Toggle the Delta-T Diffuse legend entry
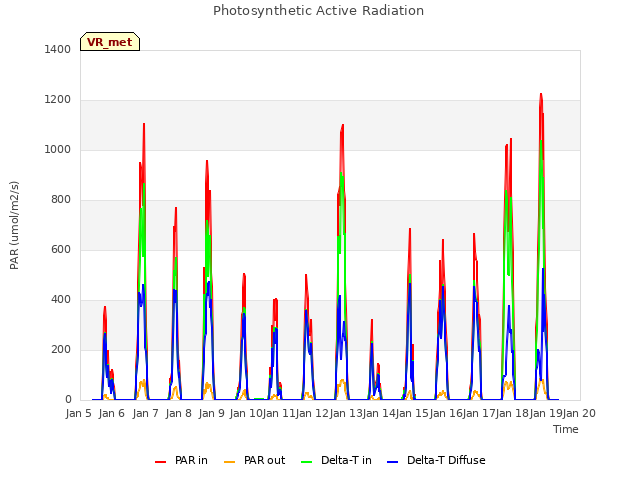 (x=436, y=460)
